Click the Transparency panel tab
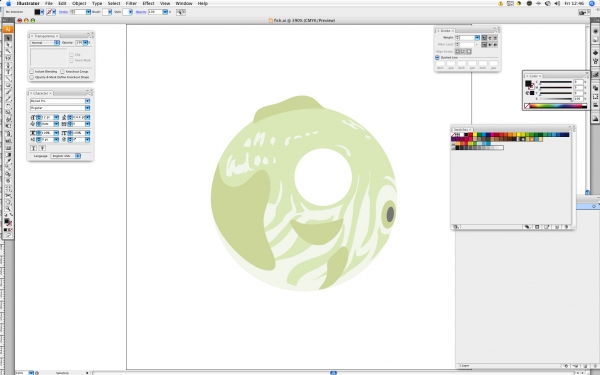This screenshot has height=375, width=600. (x=45, y=36)
